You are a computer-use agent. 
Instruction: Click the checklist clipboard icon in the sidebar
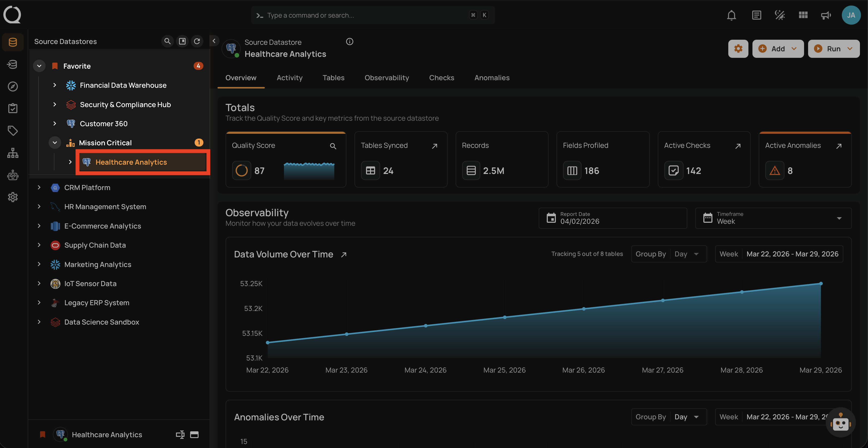coord(13,108)
